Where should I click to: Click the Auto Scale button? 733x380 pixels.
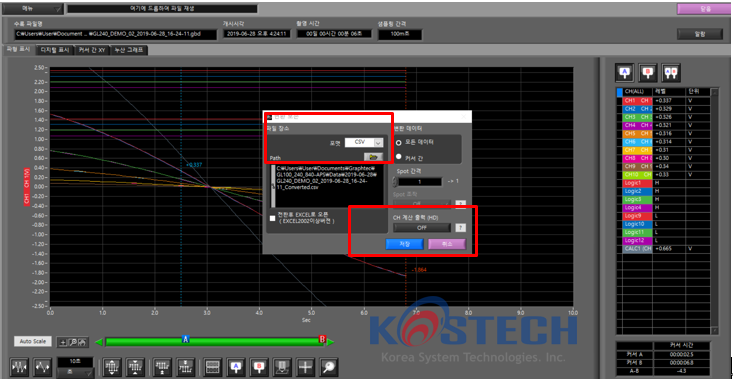point(33,341)
